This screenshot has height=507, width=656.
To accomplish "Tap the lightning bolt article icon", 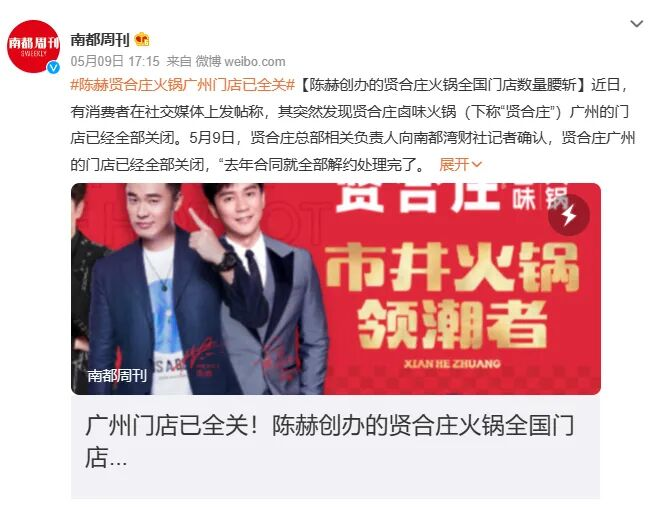I will 569,215.
